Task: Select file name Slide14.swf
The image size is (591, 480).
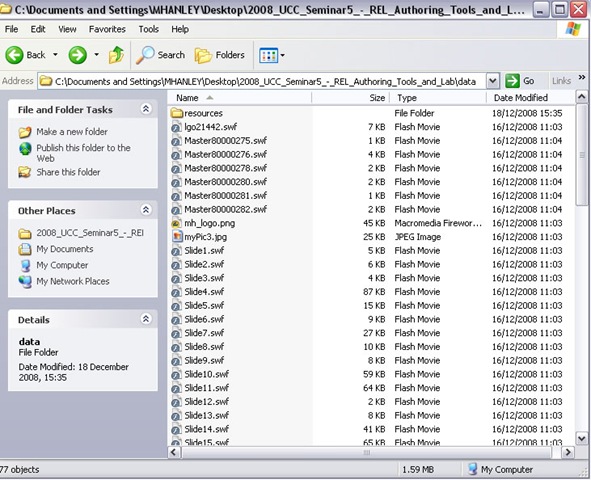Action: 207,429
